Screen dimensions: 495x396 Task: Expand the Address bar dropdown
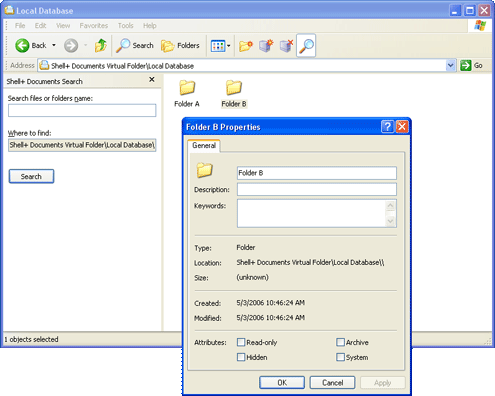point(450,65)
